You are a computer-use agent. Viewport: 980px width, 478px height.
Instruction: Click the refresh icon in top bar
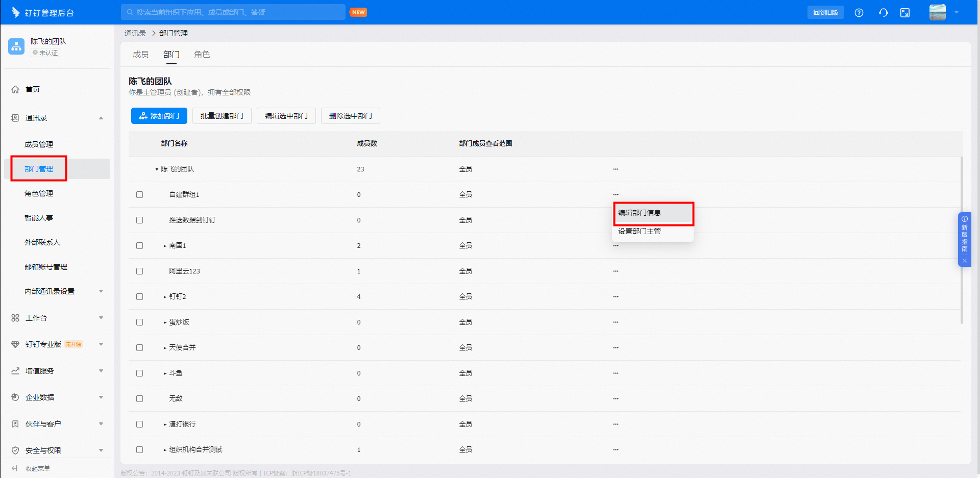tap(883, 13)
